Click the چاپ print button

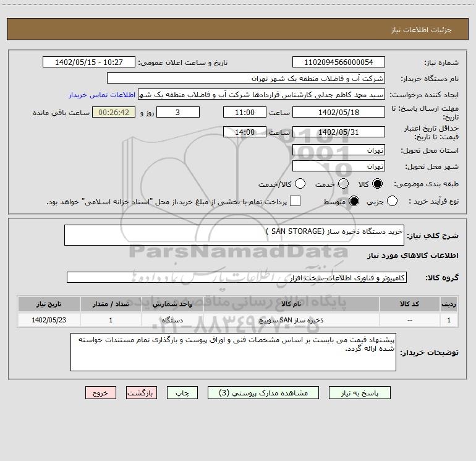[182, 393]
